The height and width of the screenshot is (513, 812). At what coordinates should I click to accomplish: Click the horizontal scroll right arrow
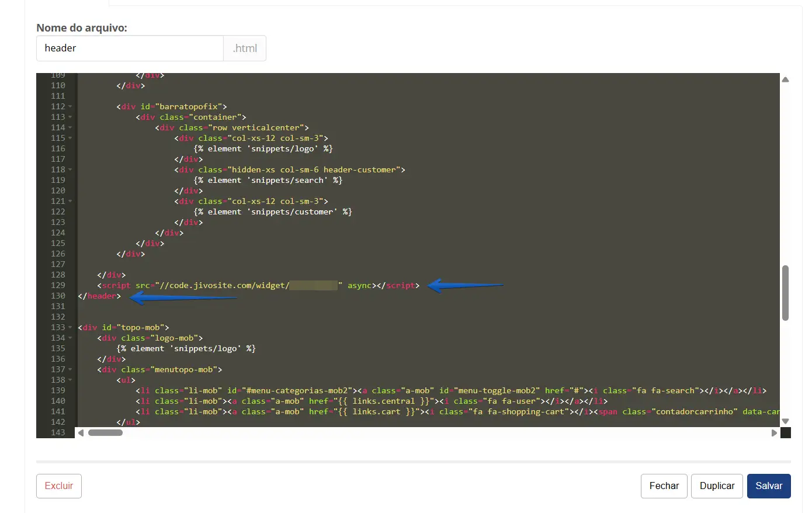click(774, 433)
